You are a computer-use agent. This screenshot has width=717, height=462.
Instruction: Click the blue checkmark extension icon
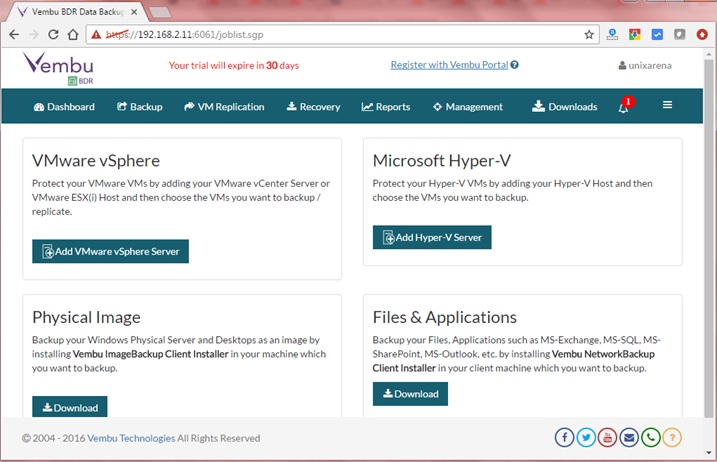click(x=657, y=34)
